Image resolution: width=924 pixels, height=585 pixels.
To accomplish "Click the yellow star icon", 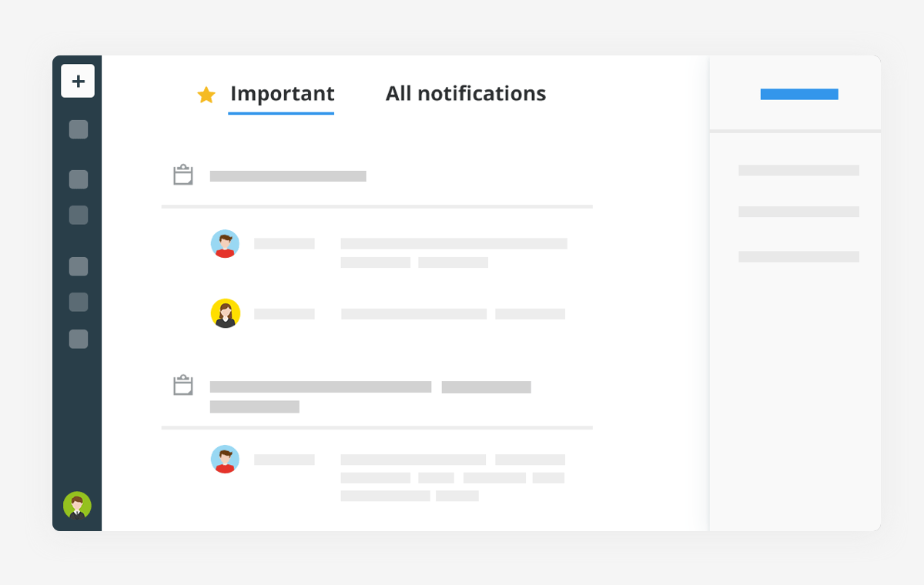I will pos(206,95).
